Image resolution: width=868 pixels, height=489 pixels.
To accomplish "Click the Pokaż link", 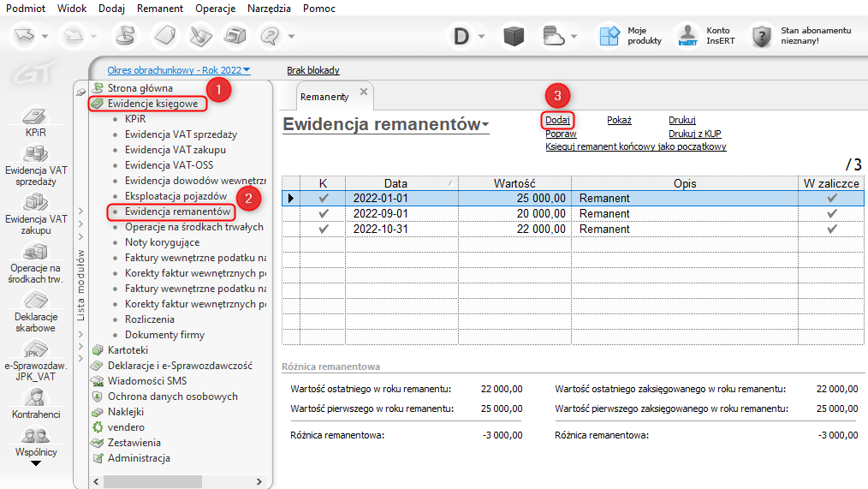I will 619,120.
